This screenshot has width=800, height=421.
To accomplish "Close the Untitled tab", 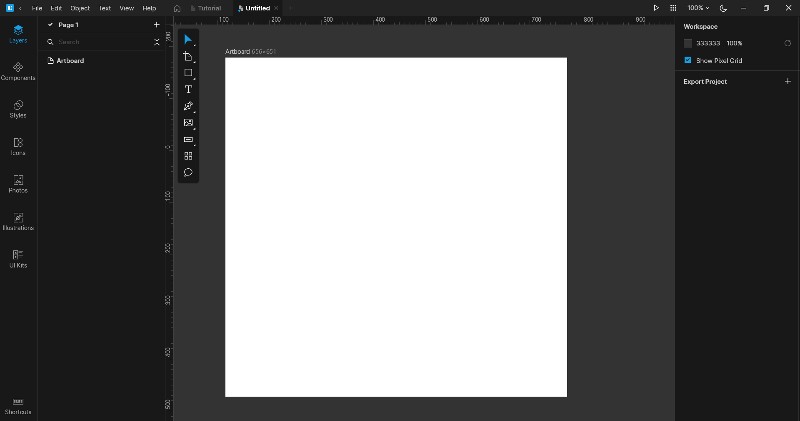I will click(x=276, y=8).
